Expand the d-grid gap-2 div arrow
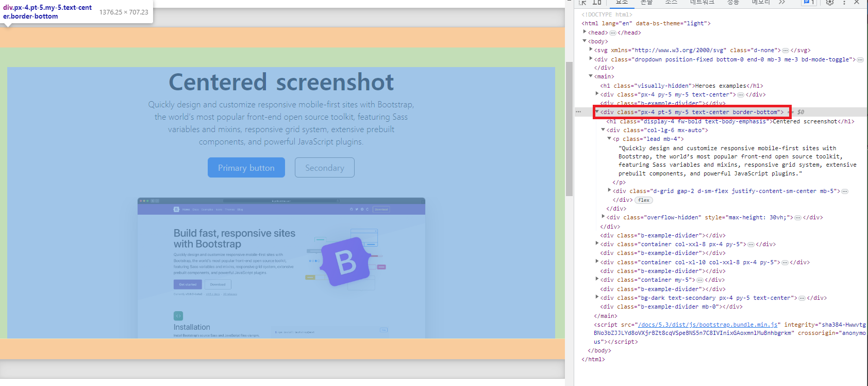868x386 pixels. [x=610, y=190]
